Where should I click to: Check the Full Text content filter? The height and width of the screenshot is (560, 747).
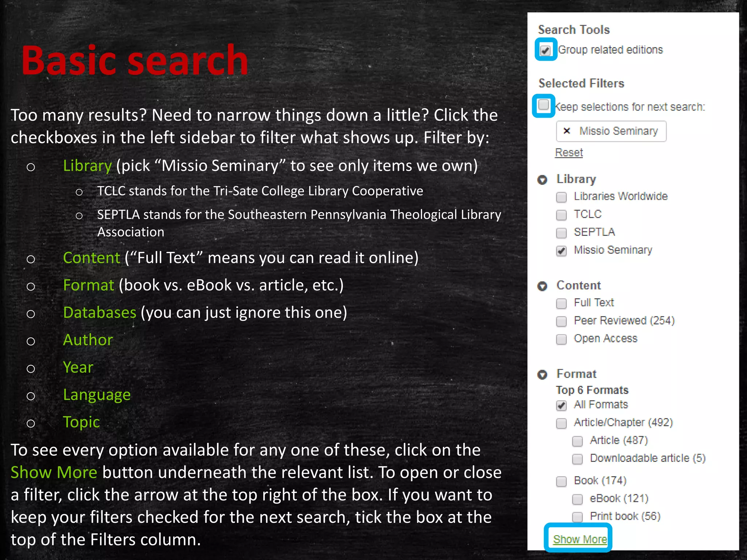[x=561, y=303]
